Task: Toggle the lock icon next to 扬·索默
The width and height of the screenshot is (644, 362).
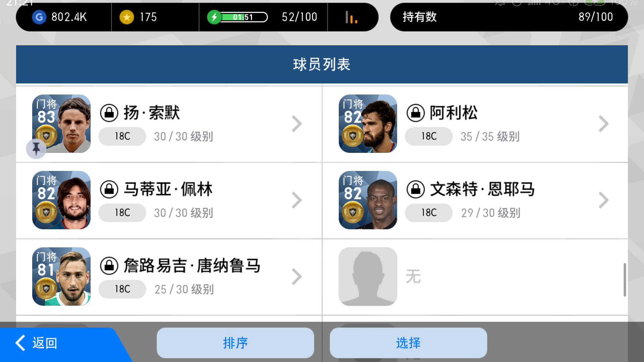Action: 109,113
